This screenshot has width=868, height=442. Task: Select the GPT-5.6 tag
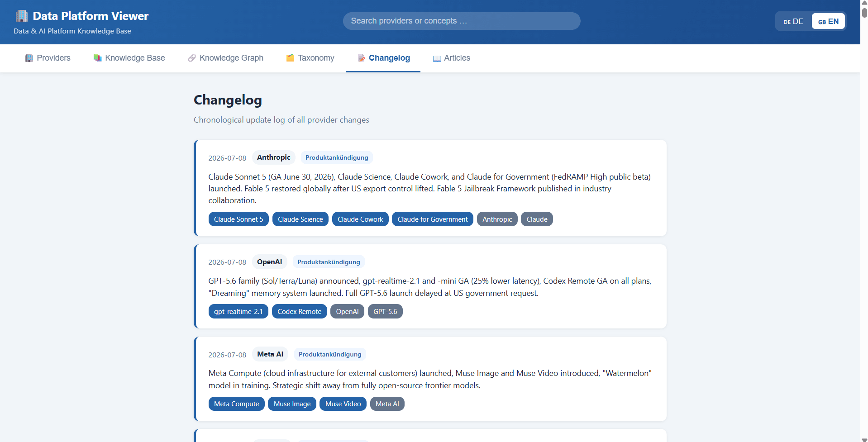[x=385, y=312]
